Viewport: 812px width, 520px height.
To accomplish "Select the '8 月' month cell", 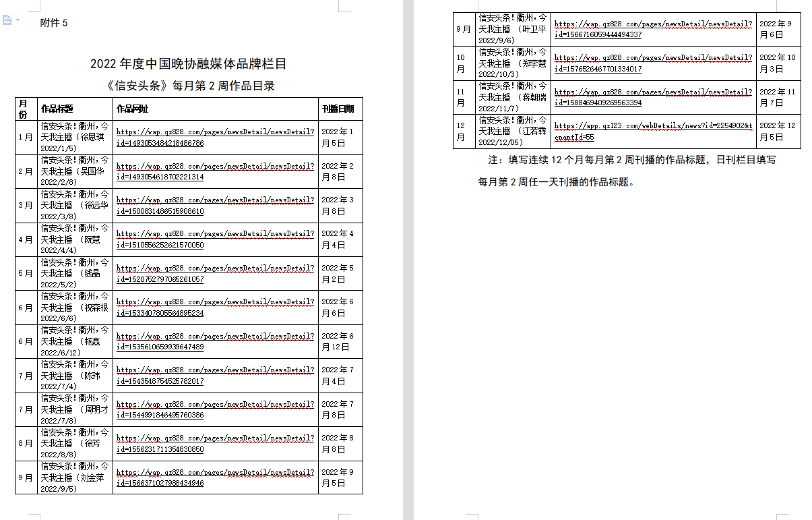I will pos(26,443).
